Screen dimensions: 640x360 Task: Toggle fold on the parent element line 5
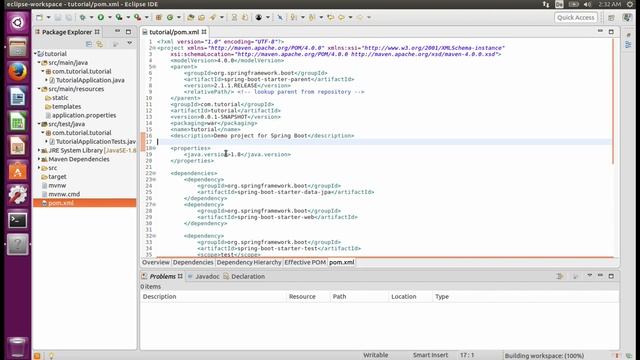click(x=154, y=67)
